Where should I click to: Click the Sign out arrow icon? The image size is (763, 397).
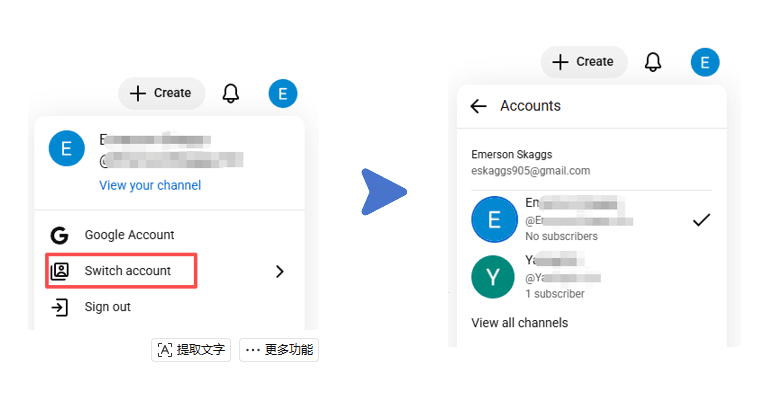[x=59, y=307]
